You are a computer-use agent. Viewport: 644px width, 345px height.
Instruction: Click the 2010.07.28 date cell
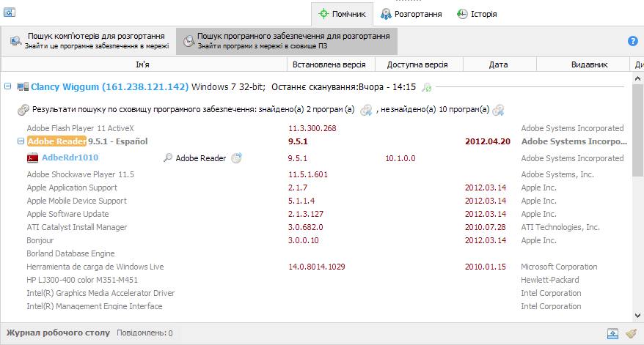point(486,227)
